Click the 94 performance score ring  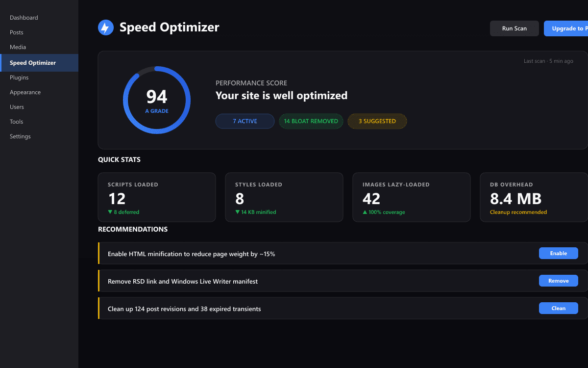(x=157, y=100)
